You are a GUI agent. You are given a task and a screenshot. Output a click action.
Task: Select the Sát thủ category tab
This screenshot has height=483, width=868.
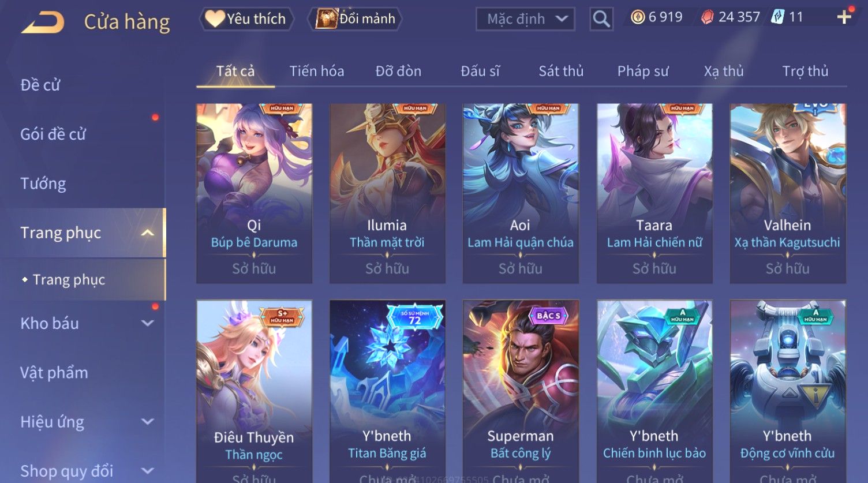click(x=561, y=71)
